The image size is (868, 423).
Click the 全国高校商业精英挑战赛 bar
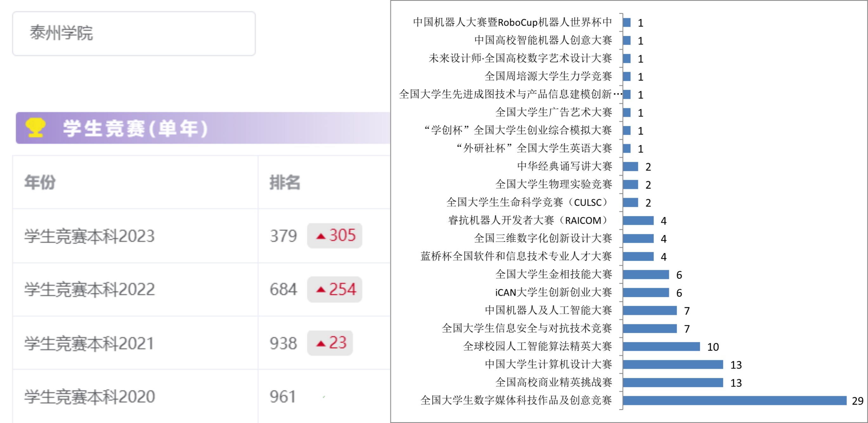click(x=673, y=383)
